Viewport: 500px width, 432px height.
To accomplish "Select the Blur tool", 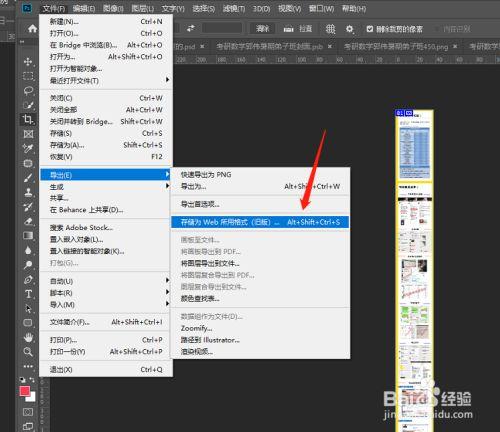I will [28, 250].
